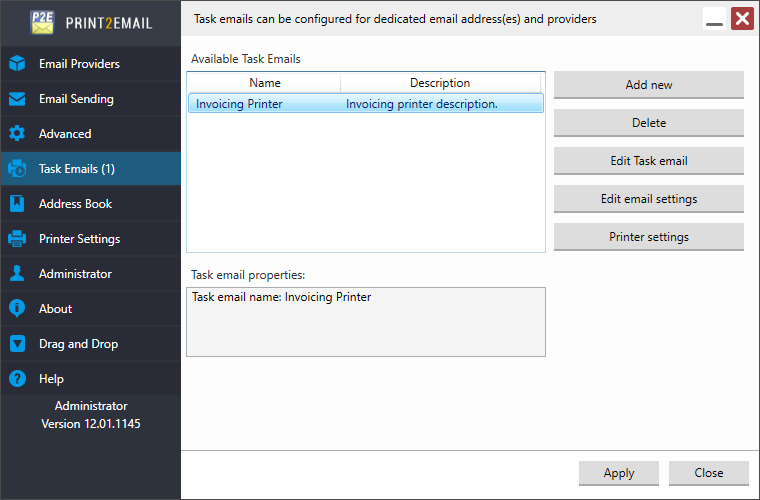
Task: Click Edit email settings button
Action: [x=649, y=199]
